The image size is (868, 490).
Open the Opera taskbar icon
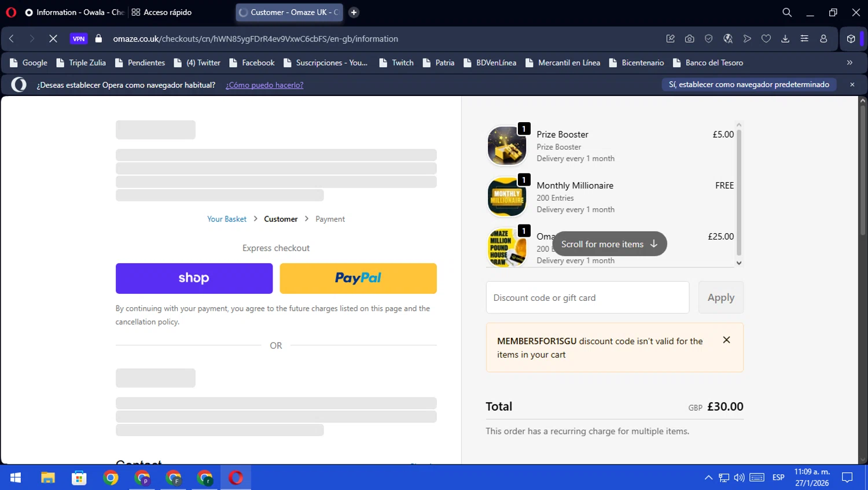236,477
